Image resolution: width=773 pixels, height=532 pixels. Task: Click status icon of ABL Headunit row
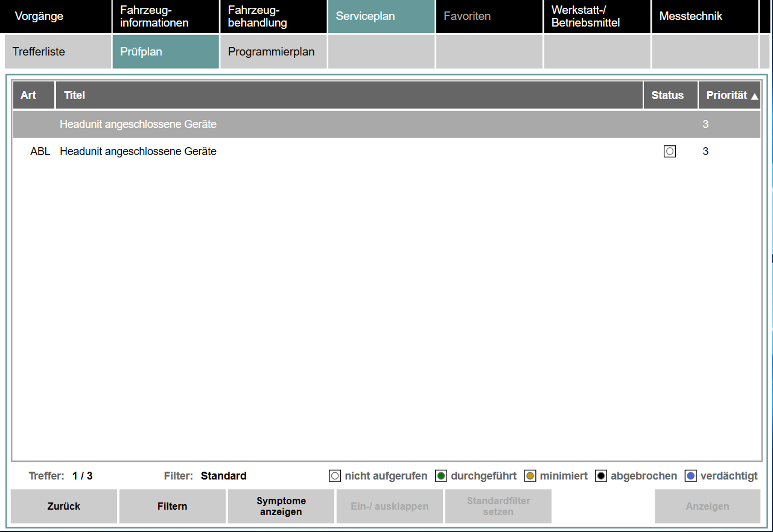(x=669, y=151)
